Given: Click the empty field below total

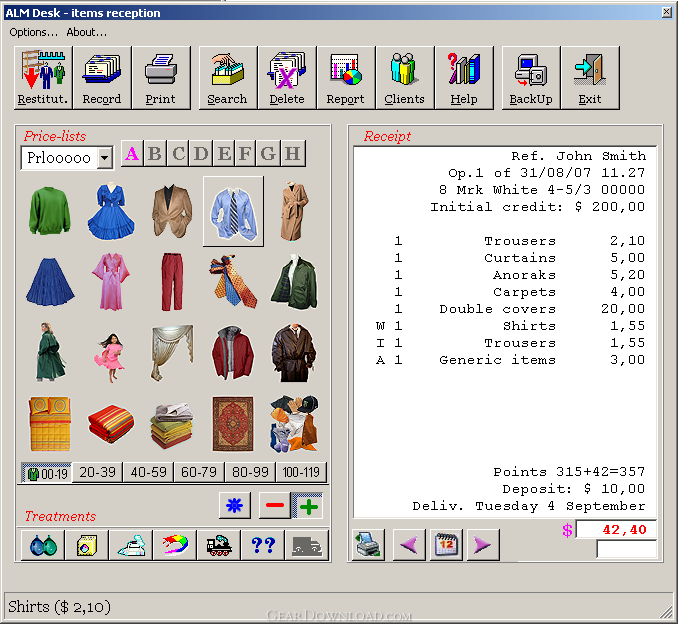Looking at the screenshot, I should [x=626, y=549].
